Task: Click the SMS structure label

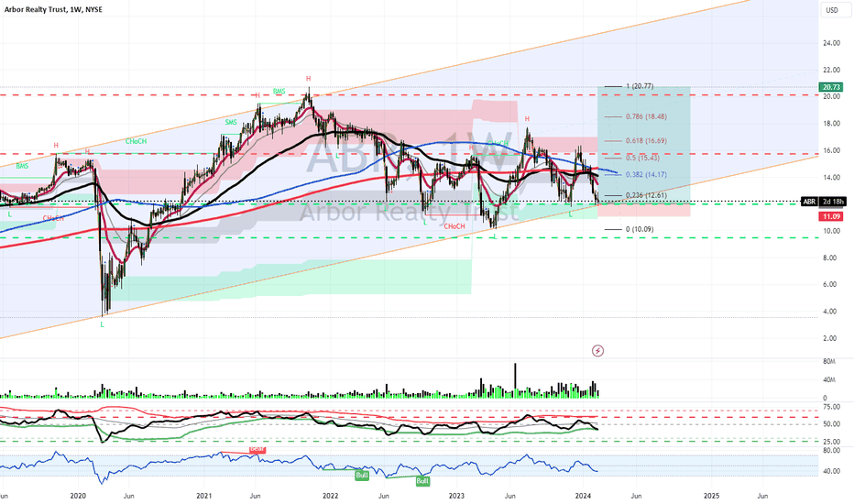Action: (x=231, y=123)
